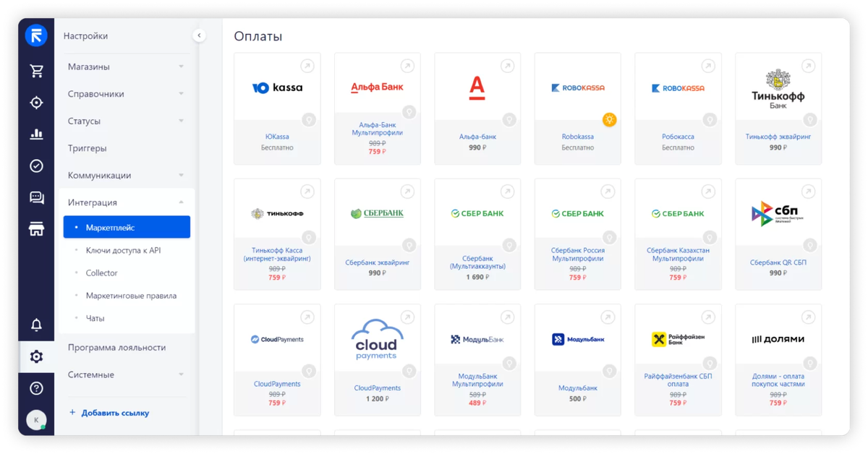Open notifications bell icon

point(36,325)
